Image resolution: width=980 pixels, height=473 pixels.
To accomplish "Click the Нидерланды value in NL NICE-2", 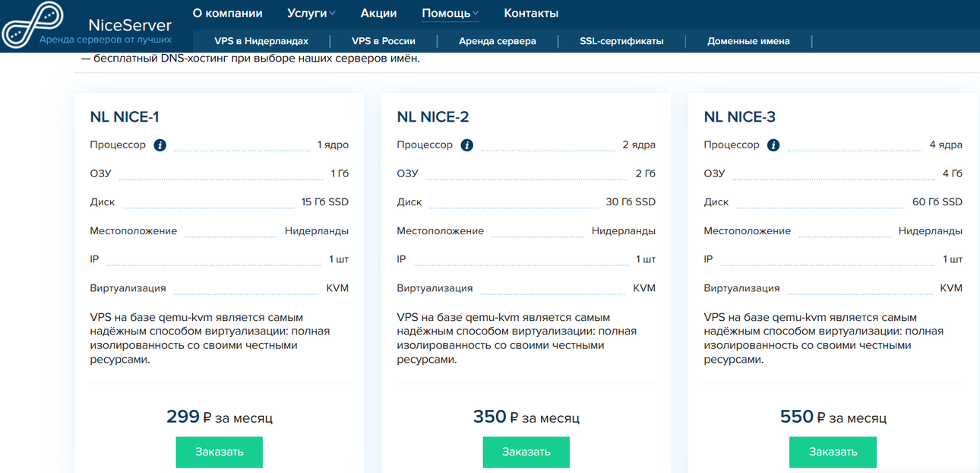I will tap(624, 231).
